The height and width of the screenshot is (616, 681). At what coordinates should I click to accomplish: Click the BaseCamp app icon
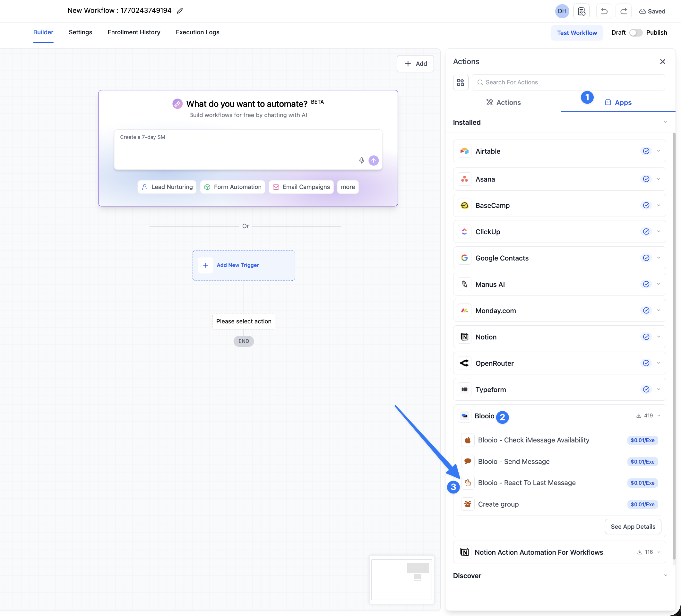click(x=464, y=205)
